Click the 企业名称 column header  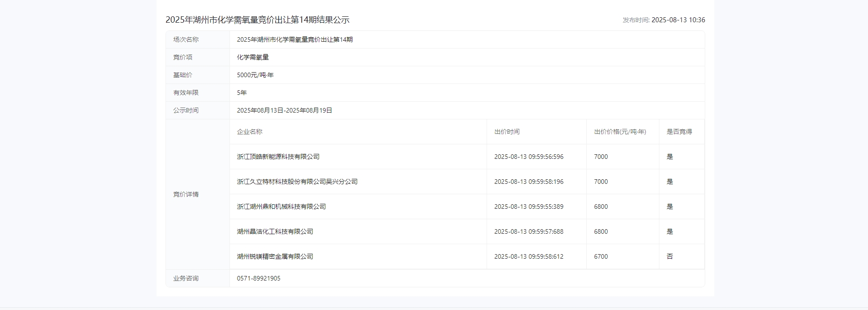(249, 132)
